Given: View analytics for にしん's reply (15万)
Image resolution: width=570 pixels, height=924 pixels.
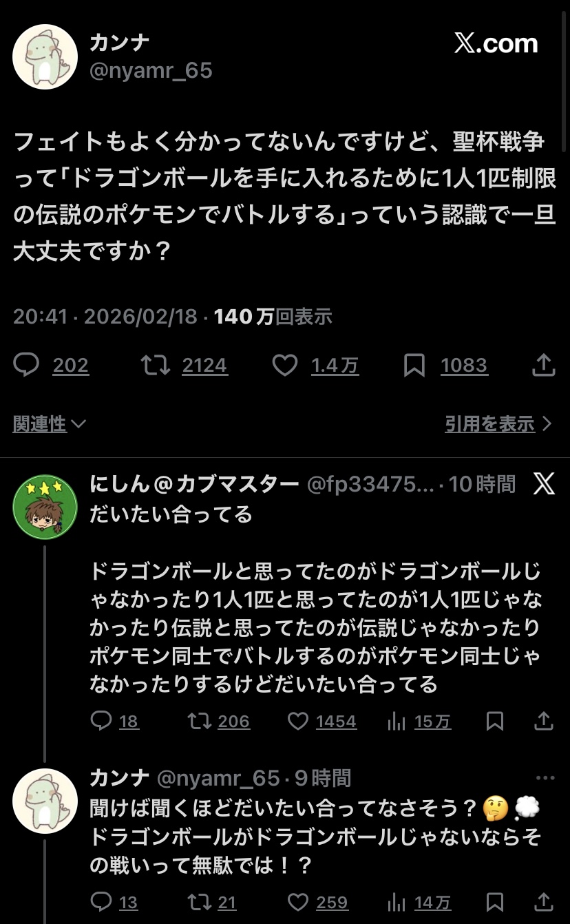Looking at the screenshot, I should pos(397,721).
